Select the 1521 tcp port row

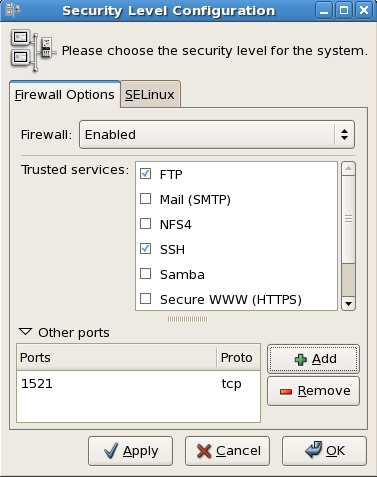(x=138, y=384)
